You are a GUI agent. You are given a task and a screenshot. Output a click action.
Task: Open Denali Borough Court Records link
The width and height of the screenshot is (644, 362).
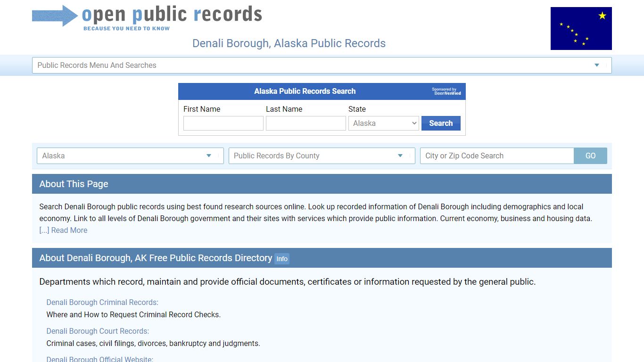(x=98, y=331)
